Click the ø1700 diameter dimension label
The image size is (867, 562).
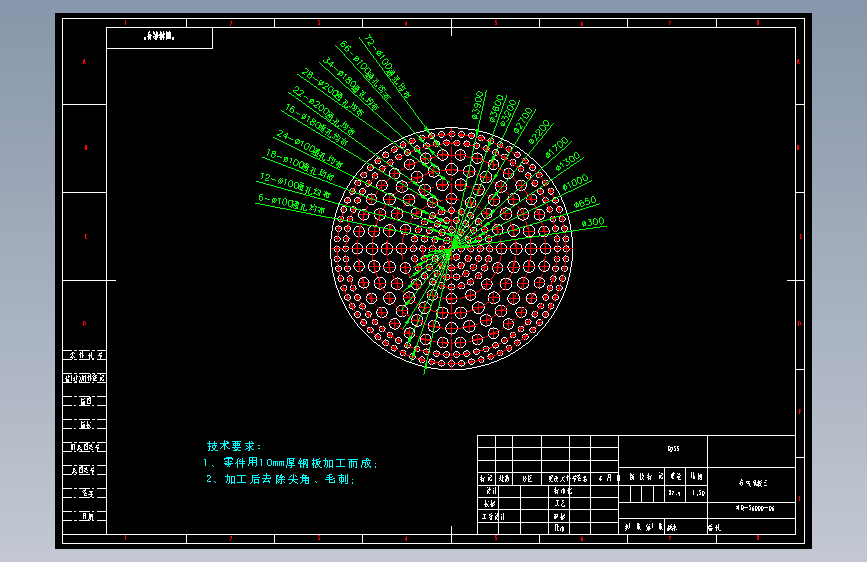click(x=557, y=147)
